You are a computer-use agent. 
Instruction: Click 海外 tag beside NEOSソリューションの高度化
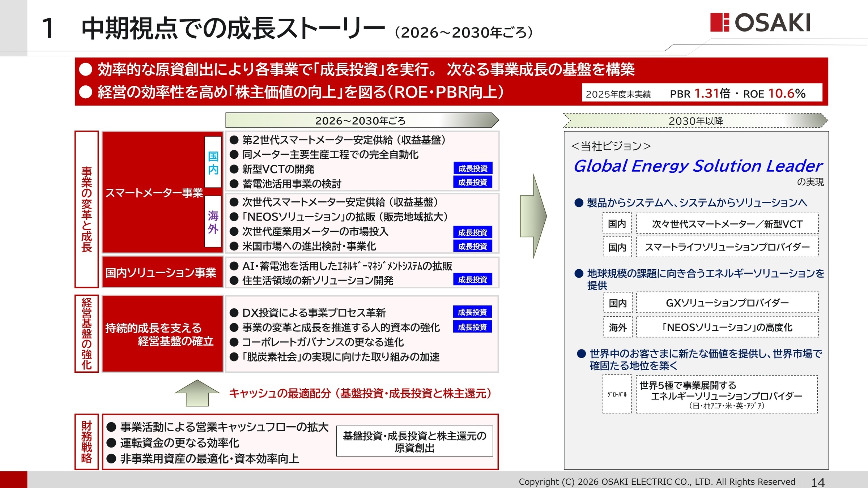[x=618, y=328]
